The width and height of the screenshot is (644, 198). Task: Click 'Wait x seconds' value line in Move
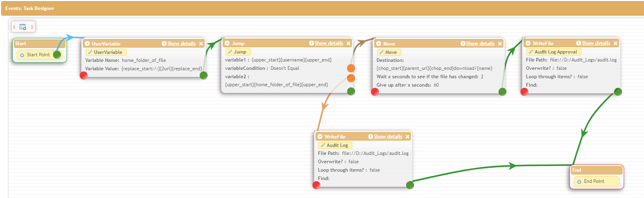click(430, 77)
